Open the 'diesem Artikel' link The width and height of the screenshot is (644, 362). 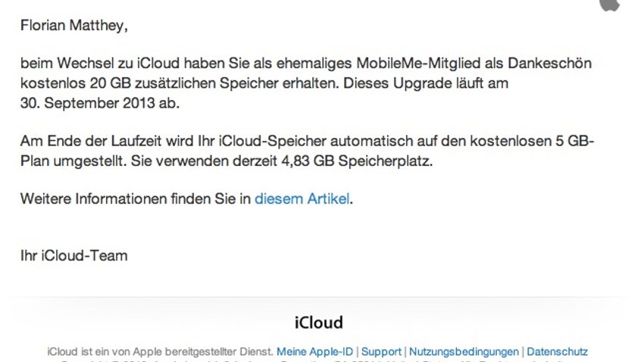coord(302,198)
